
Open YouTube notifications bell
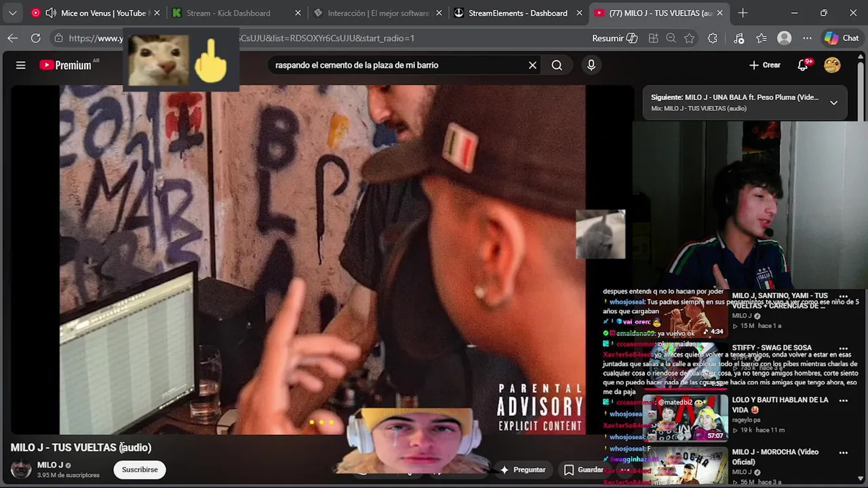[x=804, y=65]
